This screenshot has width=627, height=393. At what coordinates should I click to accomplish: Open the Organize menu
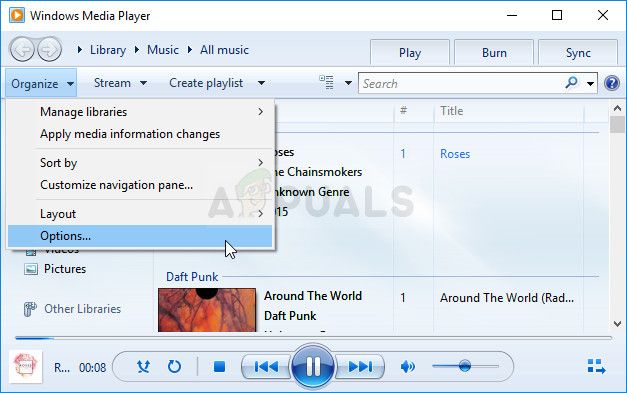pos(41,83)
